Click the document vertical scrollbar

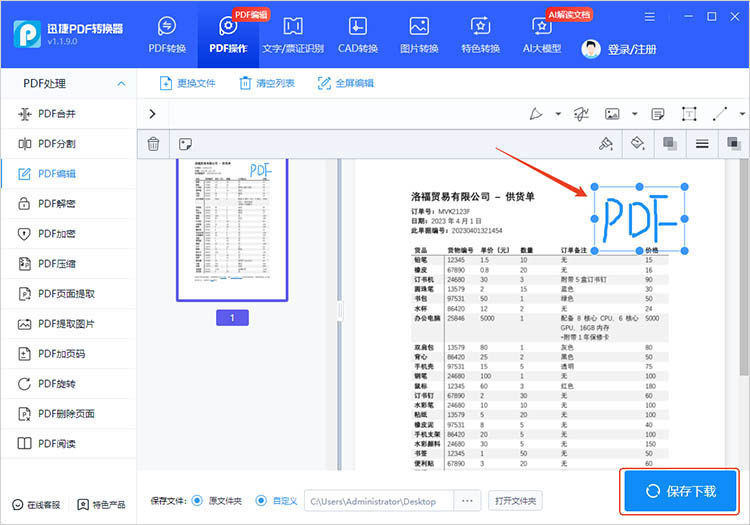[x=744, y=268]
